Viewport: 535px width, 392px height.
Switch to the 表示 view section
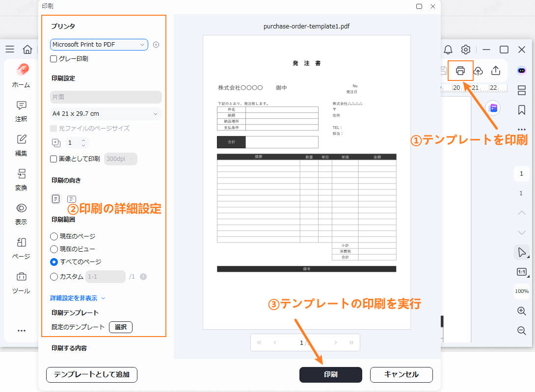tap(21, 214)
